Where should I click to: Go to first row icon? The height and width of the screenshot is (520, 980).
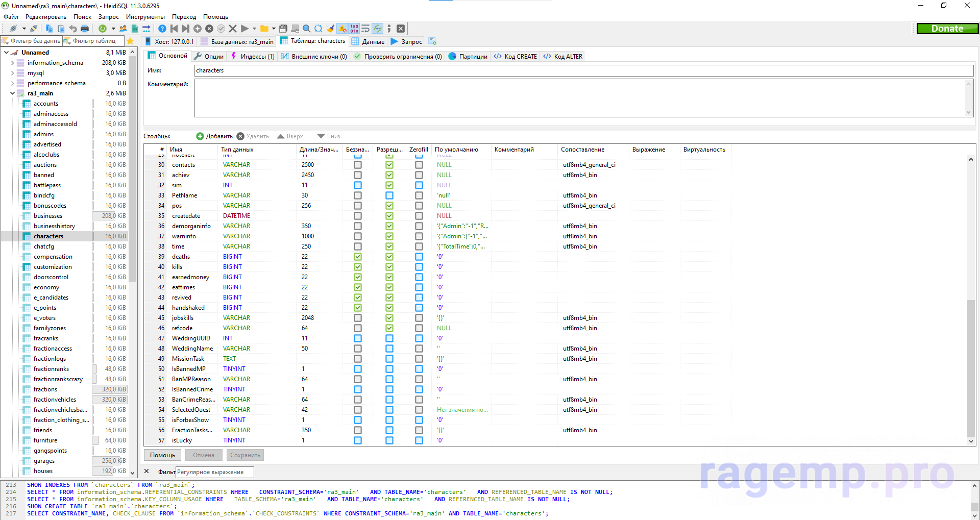tap(174, 29)
